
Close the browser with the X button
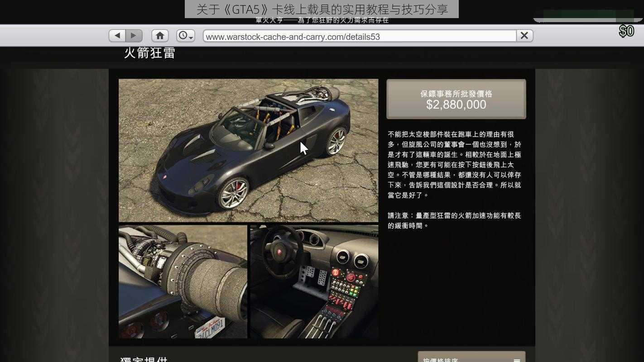[x=524, y=36]
